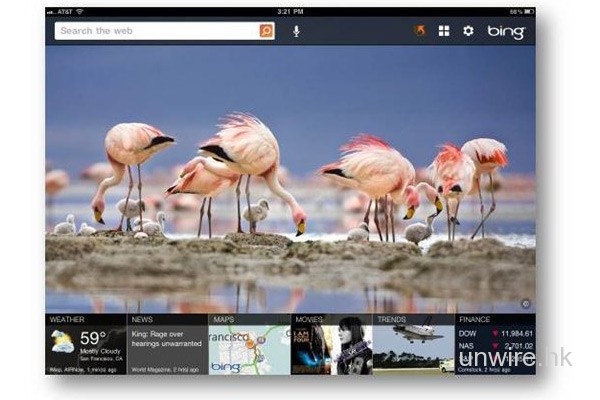Screen dimensions: 600x400
Task: Open settings gear icon
Action: point(468,31)
